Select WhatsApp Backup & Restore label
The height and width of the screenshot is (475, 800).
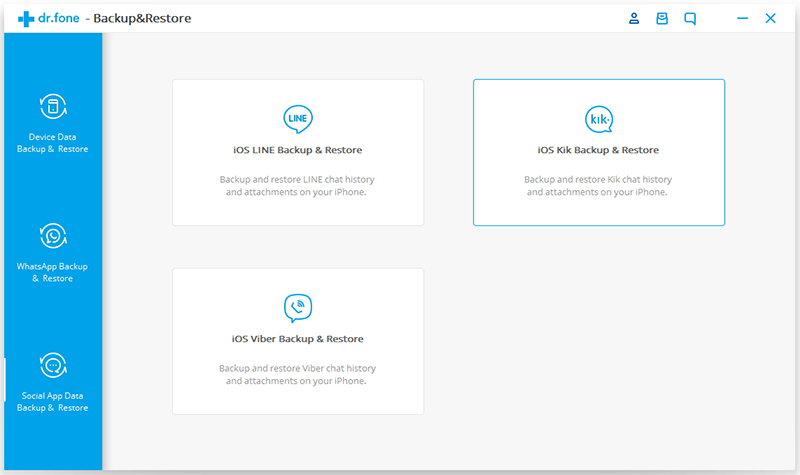(x=53, y=272)
